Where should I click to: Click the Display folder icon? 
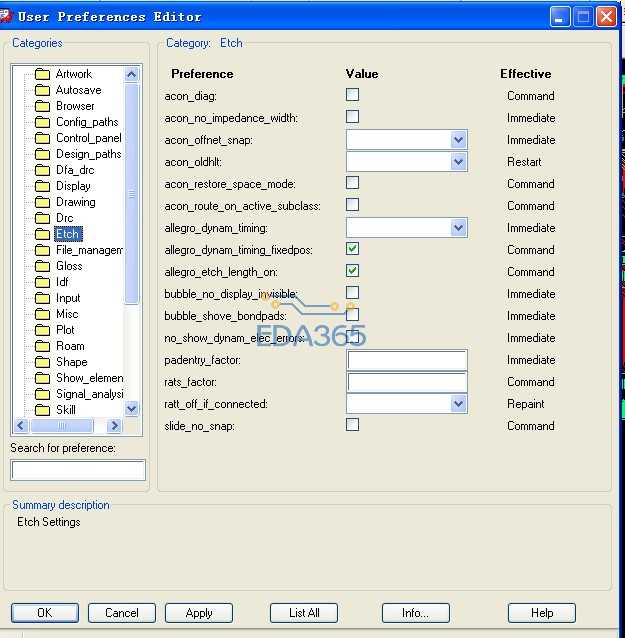(x=42, y=186)
